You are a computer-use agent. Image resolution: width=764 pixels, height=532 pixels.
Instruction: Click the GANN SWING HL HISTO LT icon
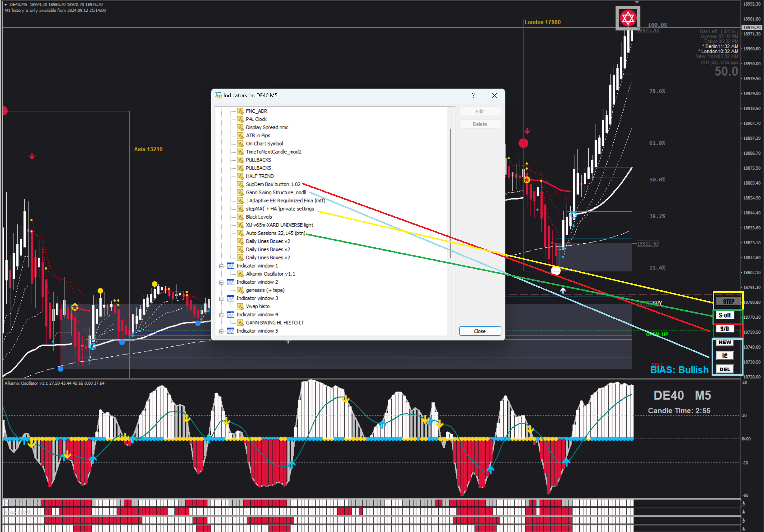240,323
